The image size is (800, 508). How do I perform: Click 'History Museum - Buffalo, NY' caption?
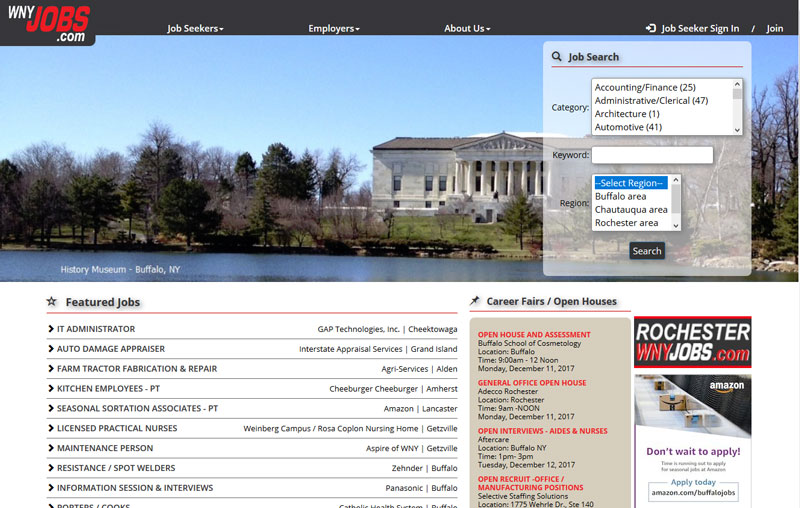point(120,270)
